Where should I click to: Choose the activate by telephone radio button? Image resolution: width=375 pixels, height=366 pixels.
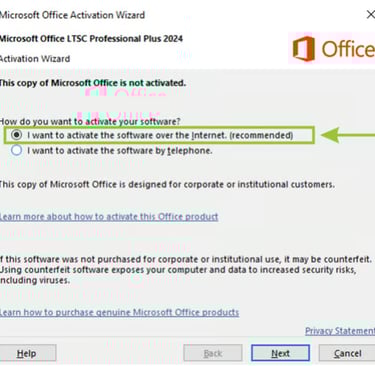[x=16, y=150]
